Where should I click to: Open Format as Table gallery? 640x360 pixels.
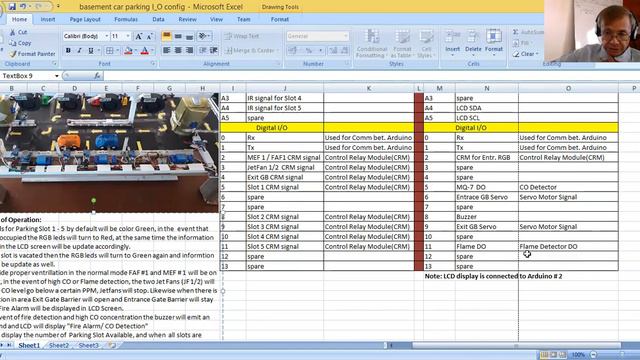402,43
